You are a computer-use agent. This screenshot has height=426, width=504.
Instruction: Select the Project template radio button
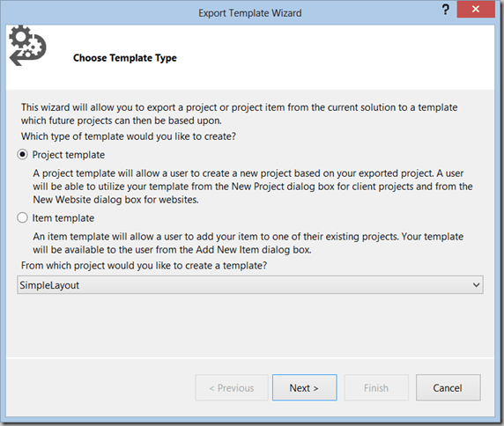tap(22, 155)
